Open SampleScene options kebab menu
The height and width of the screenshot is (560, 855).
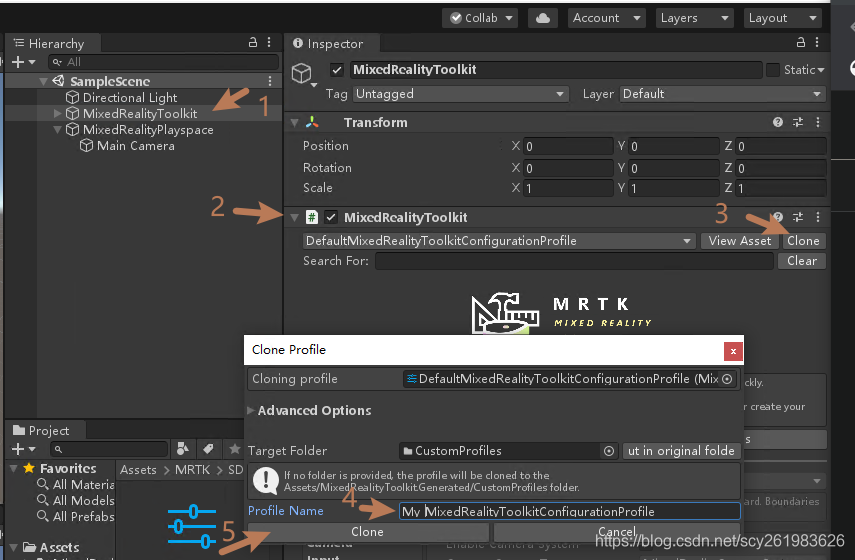(270, 81)
